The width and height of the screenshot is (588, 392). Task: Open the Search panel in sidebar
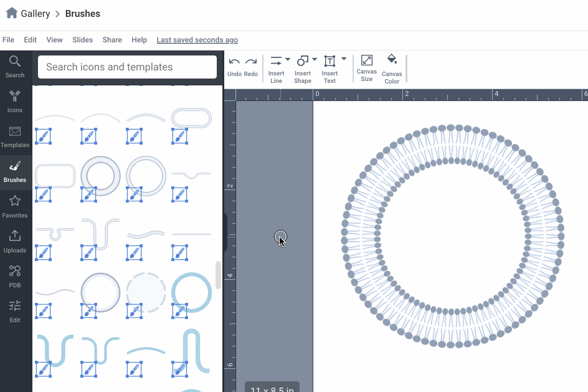tap(15, 66)
